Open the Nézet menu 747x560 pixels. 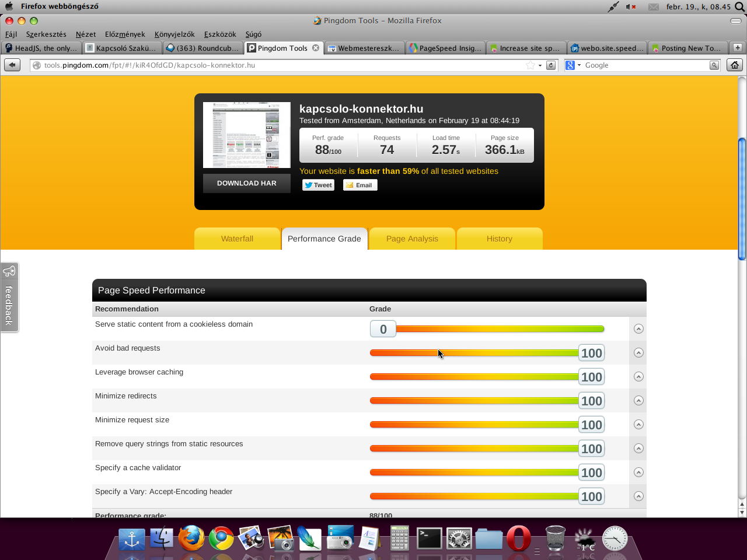click(86, 34)
